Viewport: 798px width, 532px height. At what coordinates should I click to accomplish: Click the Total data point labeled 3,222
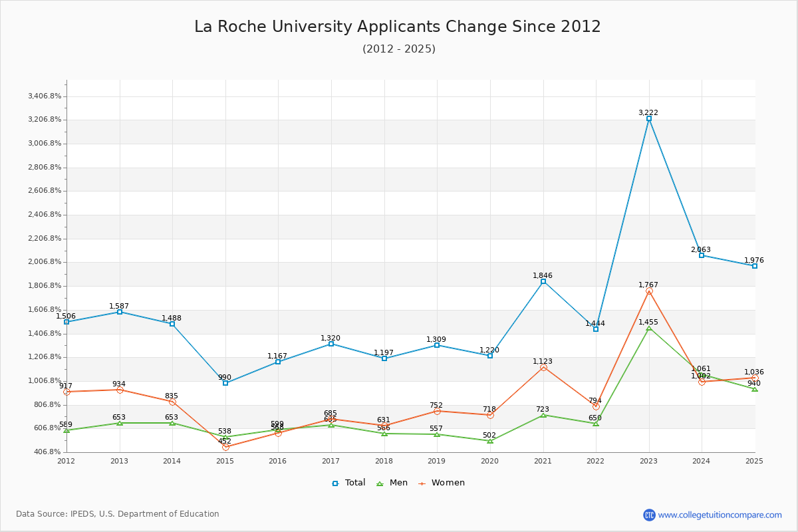[x=649, y=118]
